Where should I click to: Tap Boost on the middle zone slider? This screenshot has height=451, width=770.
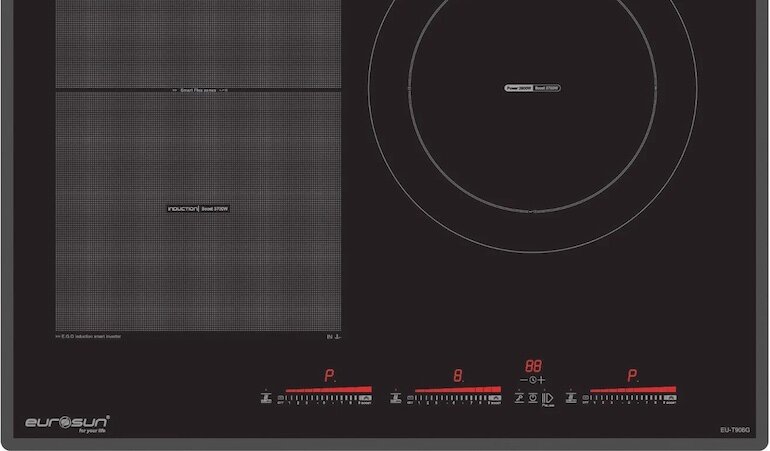point(494,398)
